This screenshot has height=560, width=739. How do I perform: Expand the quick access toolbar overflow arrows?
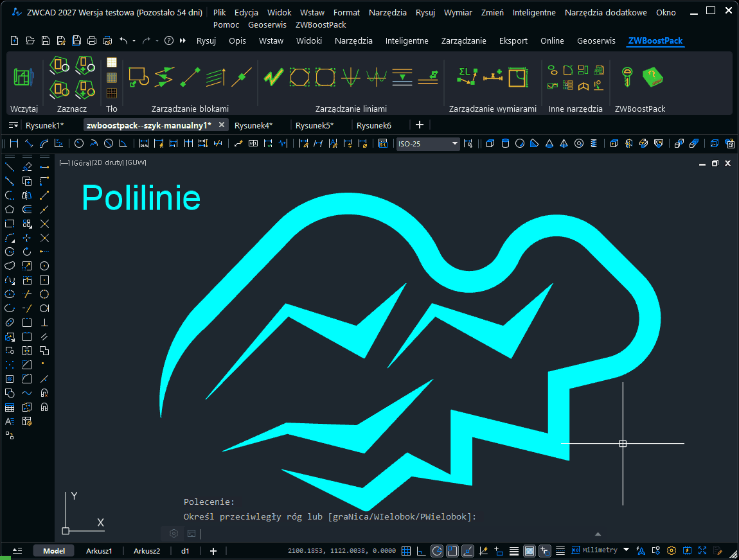point(183,40)
